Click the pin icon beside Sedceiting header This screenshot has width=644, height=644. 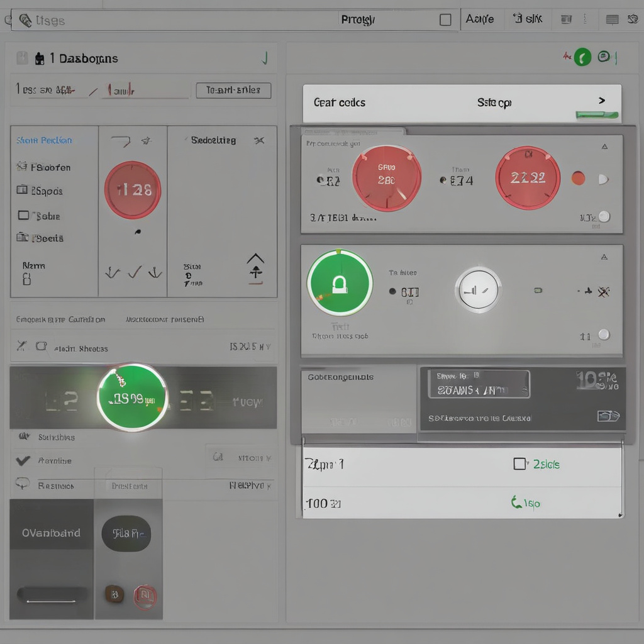click(x=258, y=140)
